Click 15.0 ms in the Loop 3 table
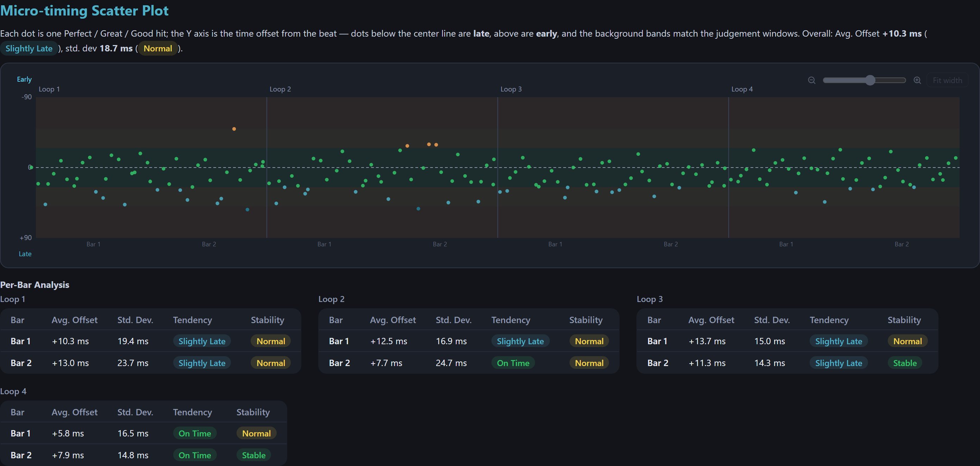Screen dimensions: 980x466 pos(769,341)
